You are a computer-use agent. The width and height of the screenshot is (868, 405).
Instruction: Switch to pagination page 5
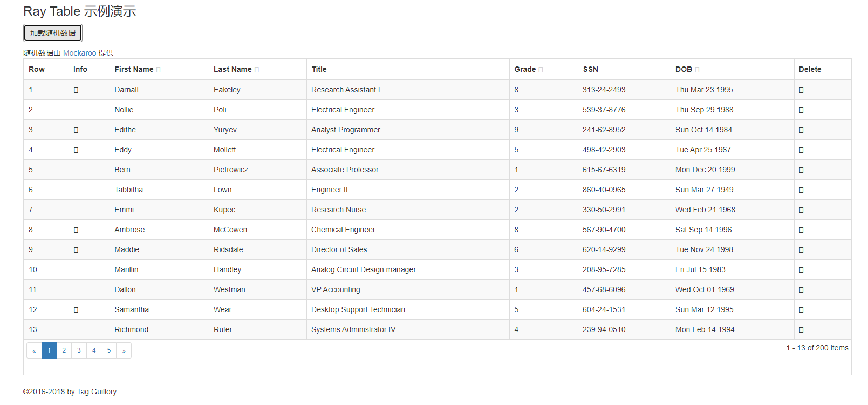[109, 350]
